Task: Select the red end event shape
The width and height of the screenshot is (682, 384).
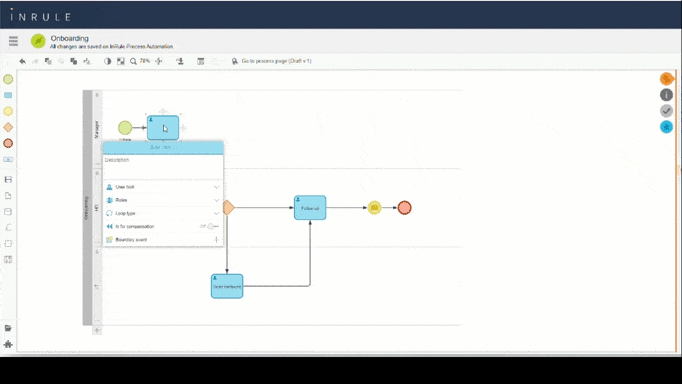Action: 8,143
